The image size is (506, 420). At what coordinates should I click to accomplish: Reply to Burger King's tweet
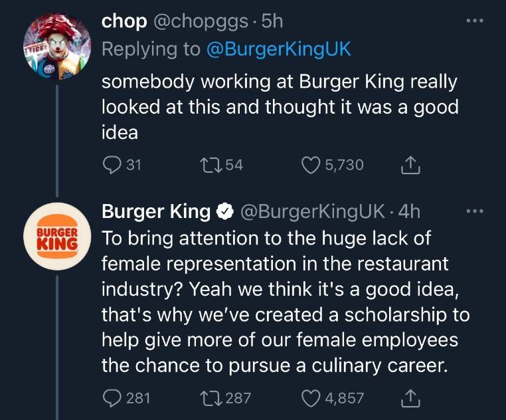pos(112,398)
